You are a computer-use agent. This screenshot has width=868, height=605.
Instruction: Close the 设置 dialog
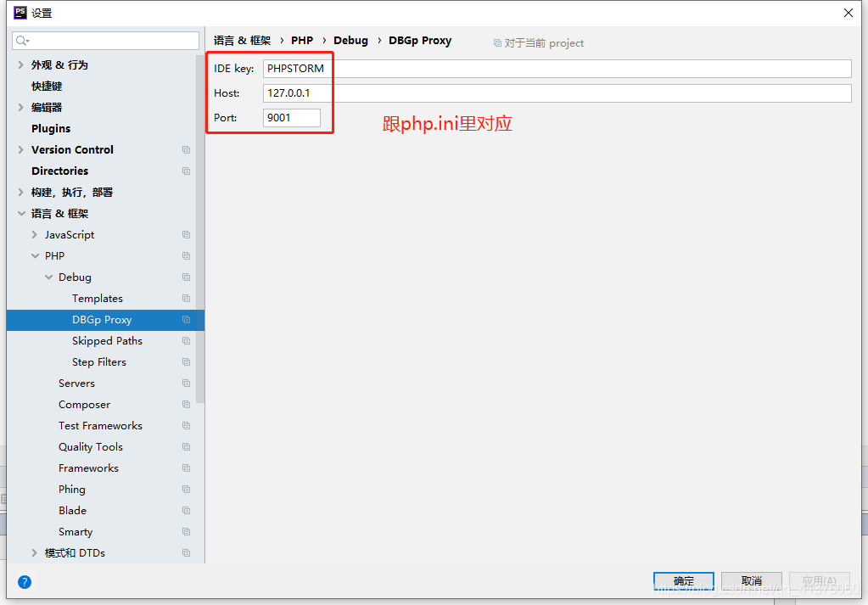coord(848,13)
